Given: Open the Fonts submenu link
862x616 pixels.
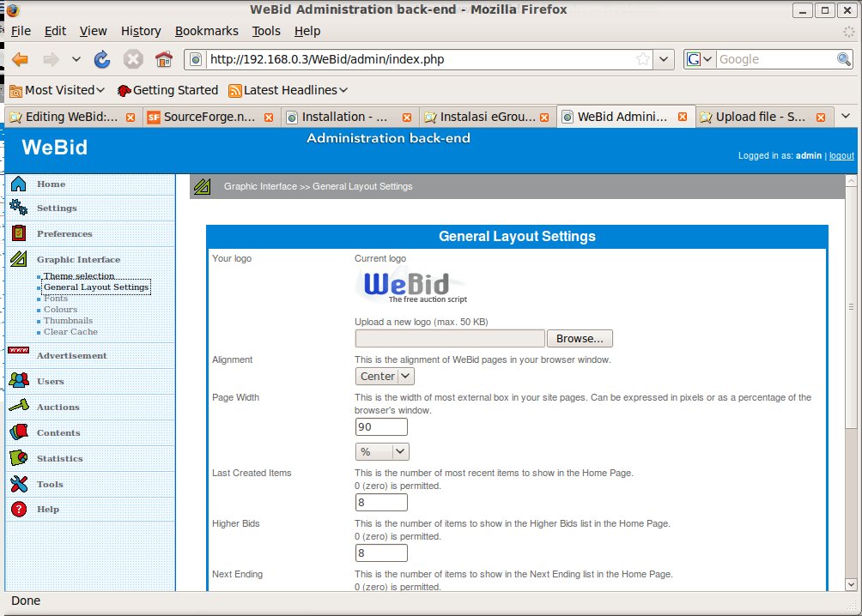Looking at the screenshot, I should coord(56,298).
